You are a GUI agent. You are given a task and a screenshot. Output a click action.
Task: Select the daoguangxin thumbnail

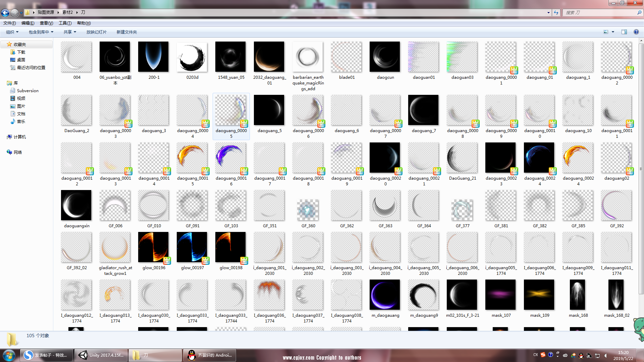click(76, 205)
